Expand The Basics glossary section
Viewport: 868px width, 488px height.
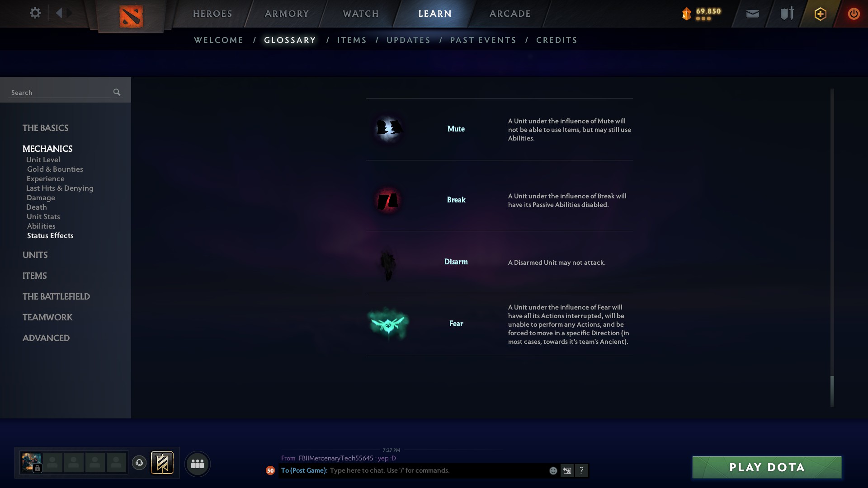tap(46, 128)
